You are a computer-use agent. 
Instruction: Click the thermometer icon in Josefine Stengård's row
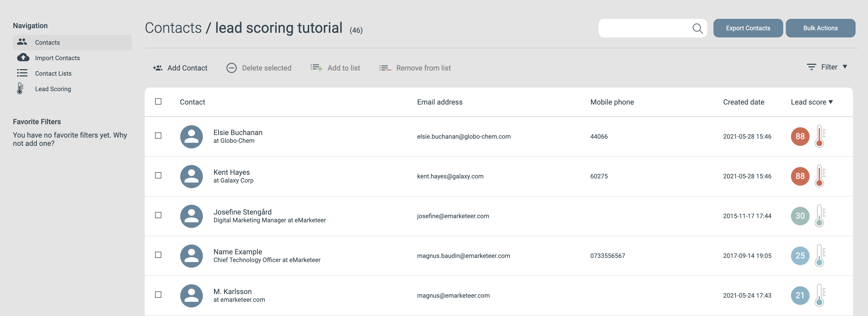820,216
